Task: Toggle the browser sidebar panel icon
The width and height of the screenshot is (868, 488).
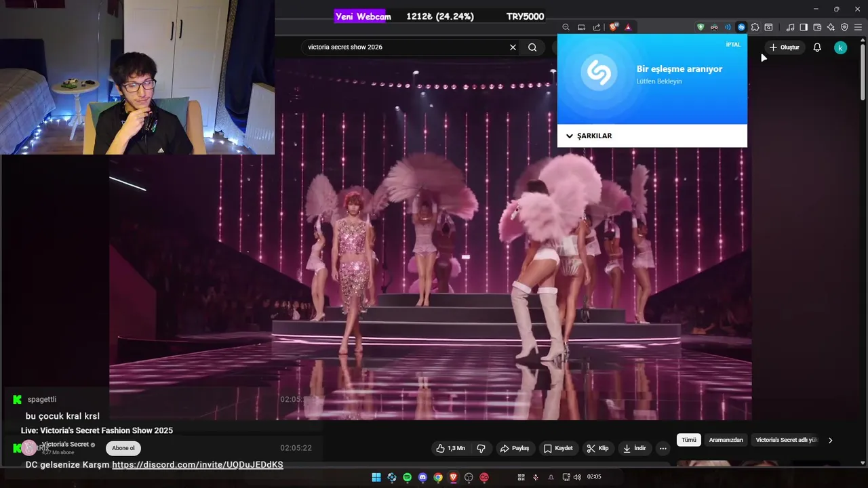Action: tap(804, 27)
